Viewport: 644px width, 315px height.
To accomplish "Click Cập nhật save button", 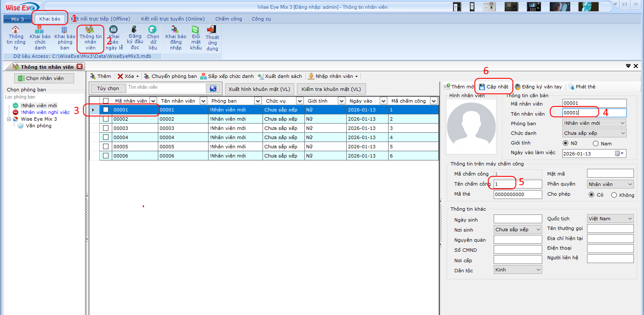I will (x=494, y=87).
